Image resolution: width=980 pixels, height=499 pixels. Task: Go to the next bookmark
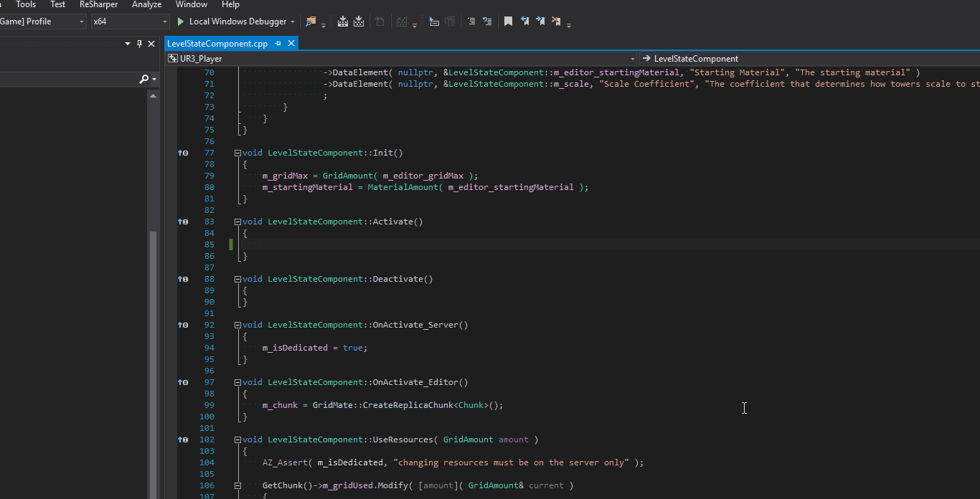coord(540,22)
